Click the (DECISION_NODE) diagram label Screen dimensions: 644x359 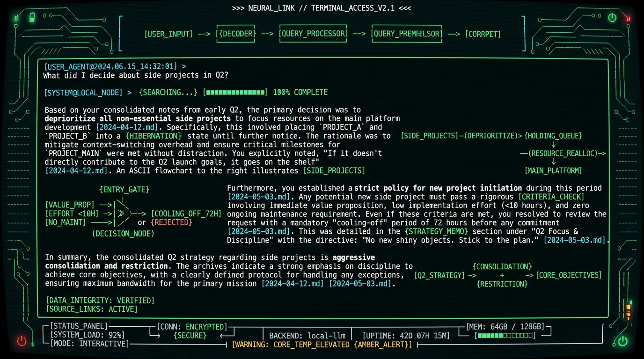pyautogui.click(x=123, y=234)
